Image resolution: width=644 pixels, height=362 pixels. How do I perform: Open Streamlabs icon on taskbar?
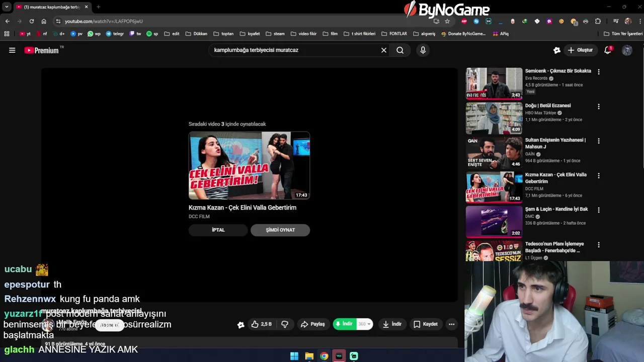point(354,356)
